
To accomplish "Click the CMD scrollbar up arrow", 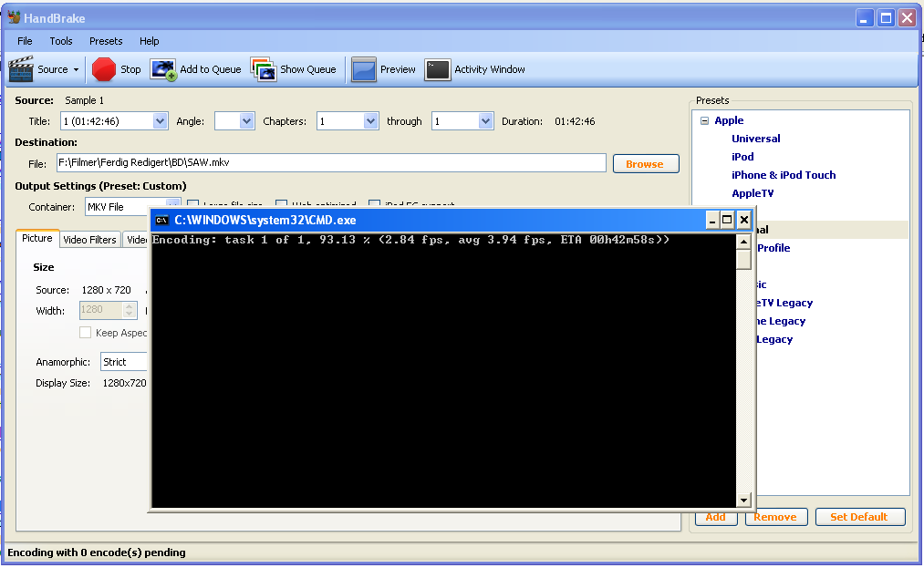I will [743, 242].
